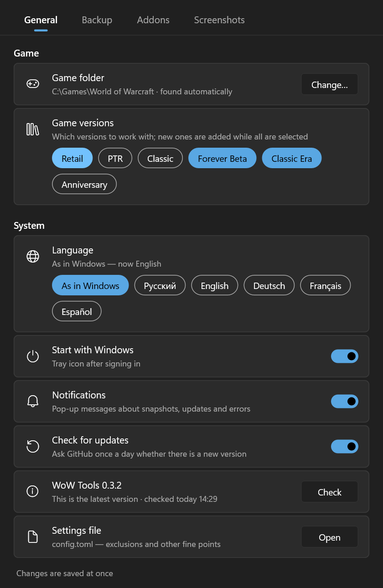
Task: Click Check to look for a new version
Action: pyautogui.click(x=330, y=492)
